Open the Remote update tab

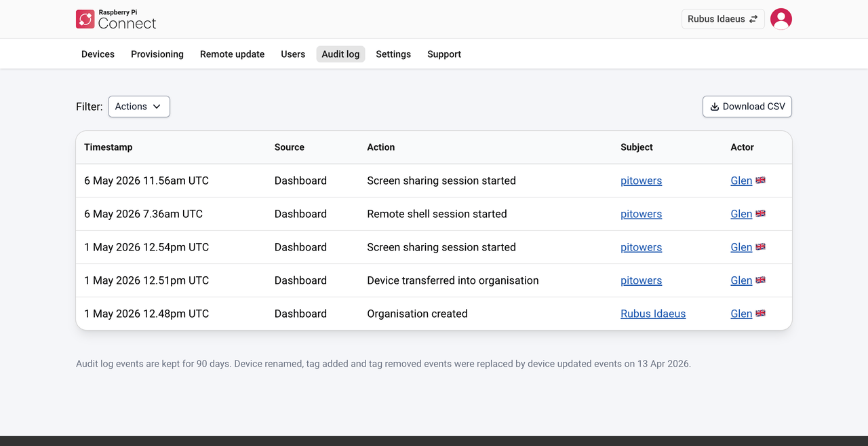click(x=232, y=54)
